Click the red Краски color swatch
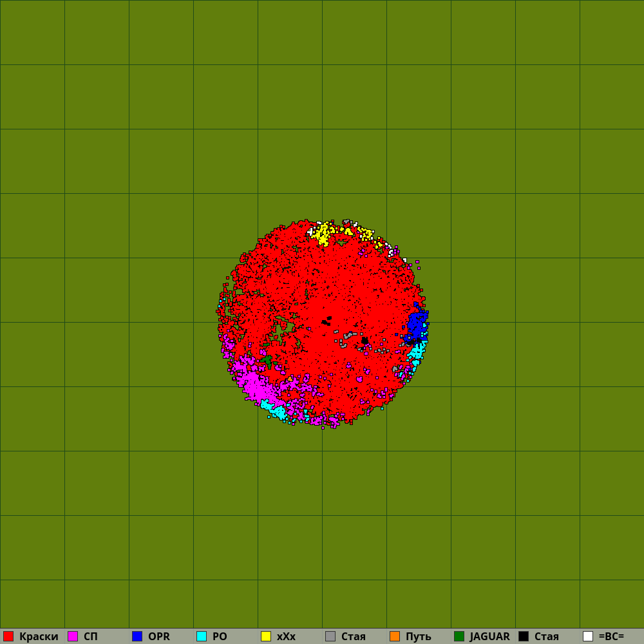The height and width of the screenshot is (644, 644). tap(8, 636)
